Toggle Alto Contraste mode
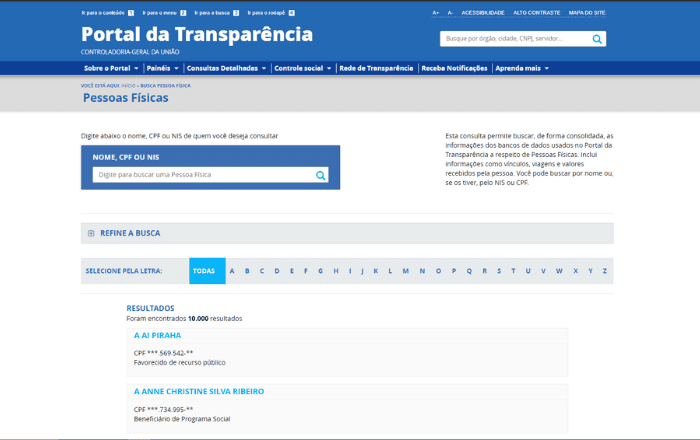 click(536, 13)
